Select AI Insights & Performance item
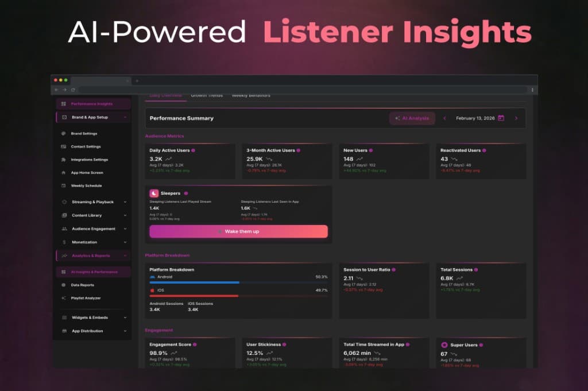The image size is (588, 391). point(94,272)
